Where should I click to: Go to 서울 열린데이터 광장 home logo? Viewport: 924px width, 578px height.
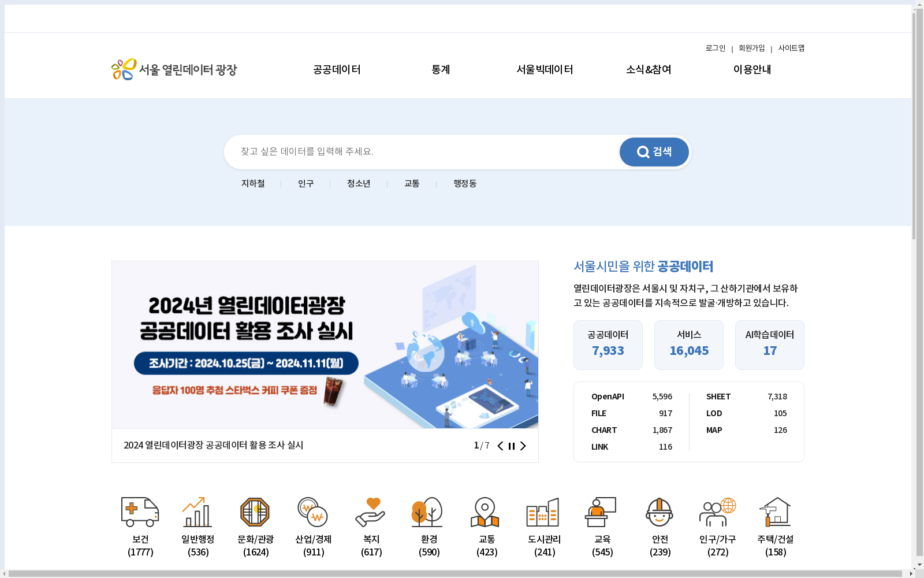coord(174,69)
